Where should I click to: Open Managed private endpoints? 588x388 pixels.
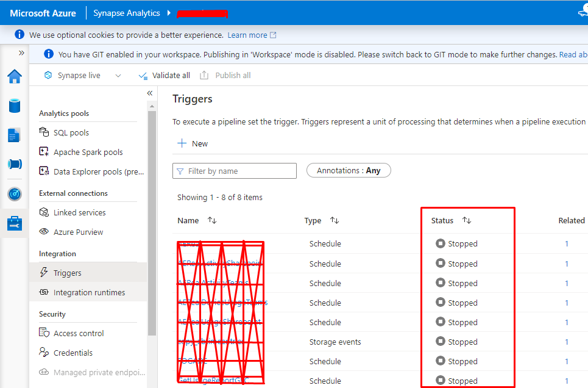tap(99, 373)
